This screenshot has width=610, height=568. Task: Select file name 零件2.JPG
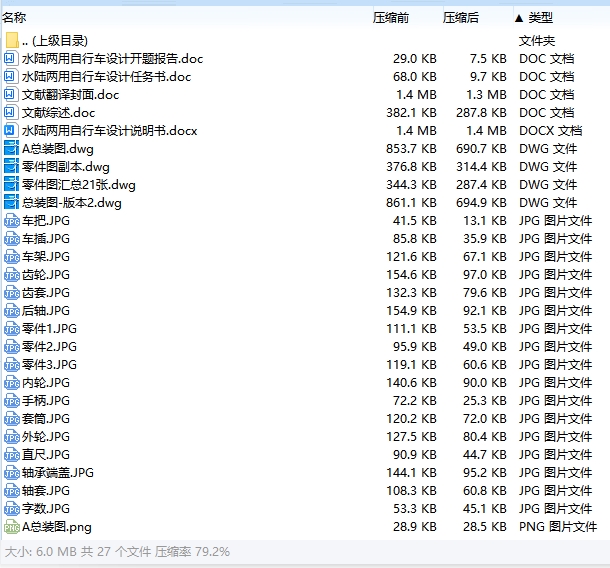point(49,347)
